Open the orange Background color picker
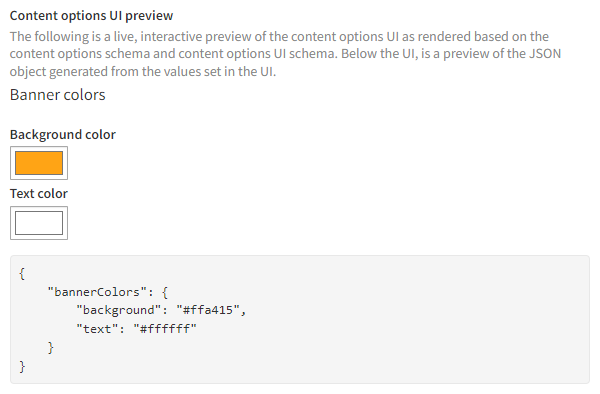600x394 pixels. pyautogui.click(x=39, y=163)
